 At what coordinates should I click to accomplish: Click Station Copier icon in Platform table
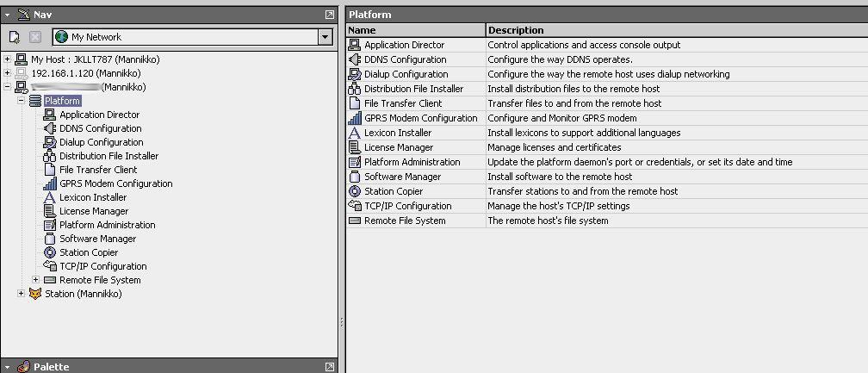[354, 191]
